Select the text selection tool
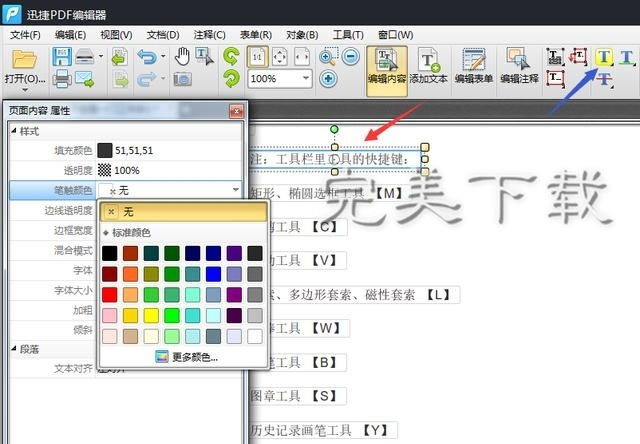Screen dimensions: 640x444 [x=204, y=56]
